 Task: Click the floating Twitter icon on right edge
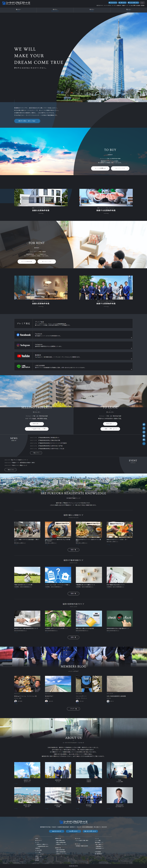pos(144,425)
